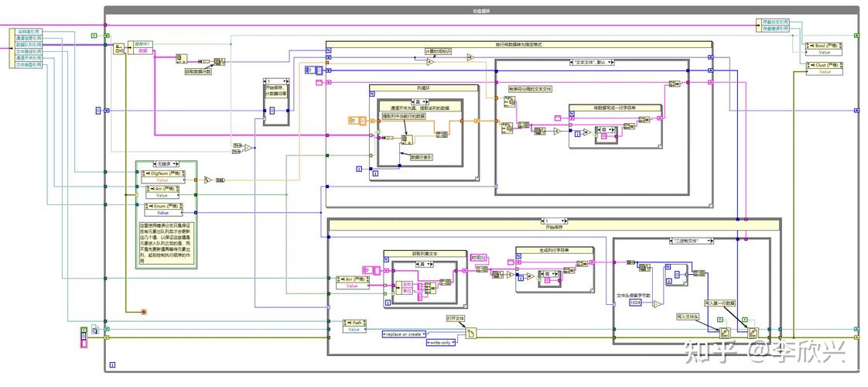868x387 pixels.
Task: Open the "二进制文件" case selector
Action: pos(692,241)
